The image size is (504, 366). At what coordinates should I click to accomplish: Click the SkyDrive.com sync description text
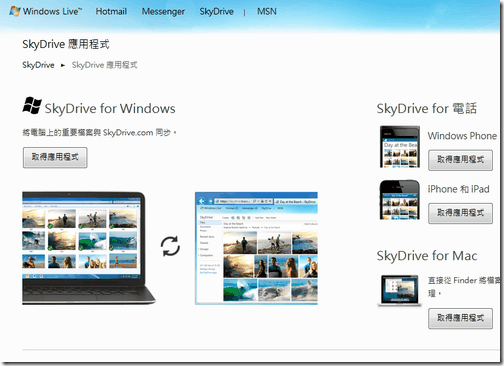(x=99, y=133)
